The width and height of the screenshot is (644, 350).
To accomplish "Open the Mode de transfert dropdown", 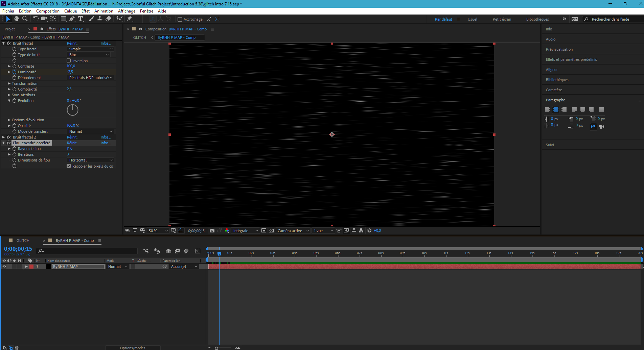I will click(90, 131).
